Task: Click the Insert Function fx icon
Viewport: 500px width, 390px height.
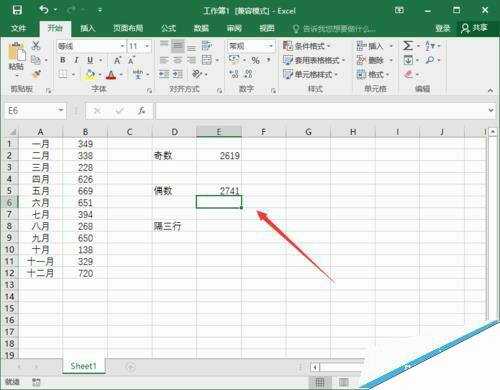Action: pos(142,111)
